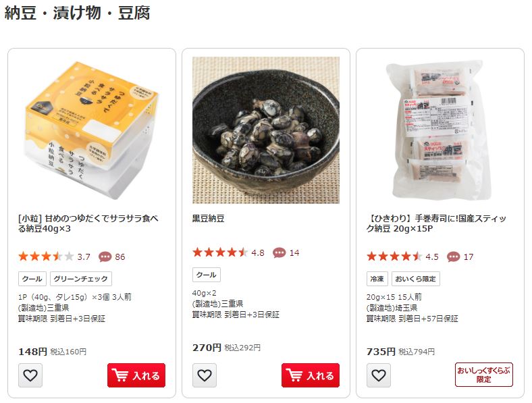Open the 甘めのつゆだくでサラサラ食べる納豆 title link
Viewport: 532px width, 403px height.
point(88,223)
